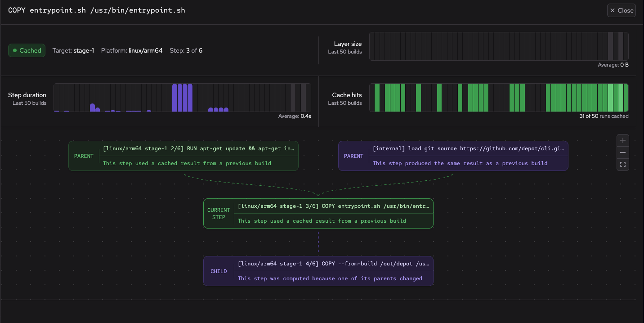Viewport: 644px width, 323px height.
Task: Select the PARENT node running apt-get update
Action: click(183, 156)
